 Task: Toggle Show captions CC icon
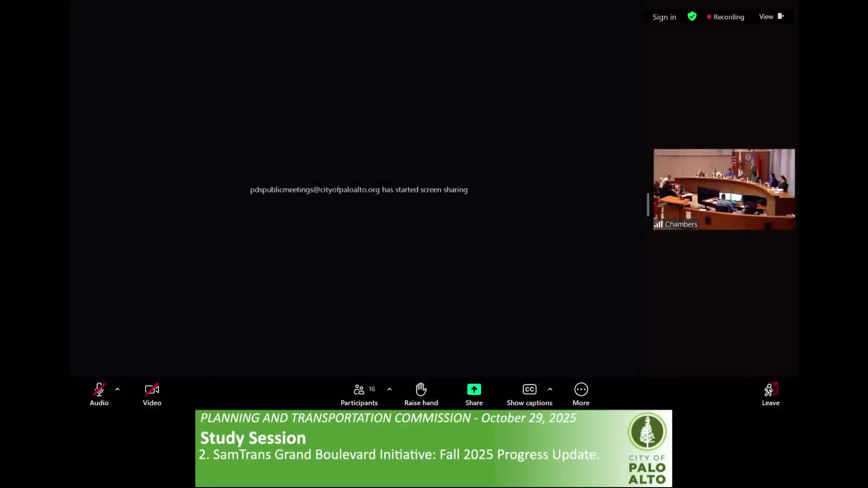click(529, 389)
